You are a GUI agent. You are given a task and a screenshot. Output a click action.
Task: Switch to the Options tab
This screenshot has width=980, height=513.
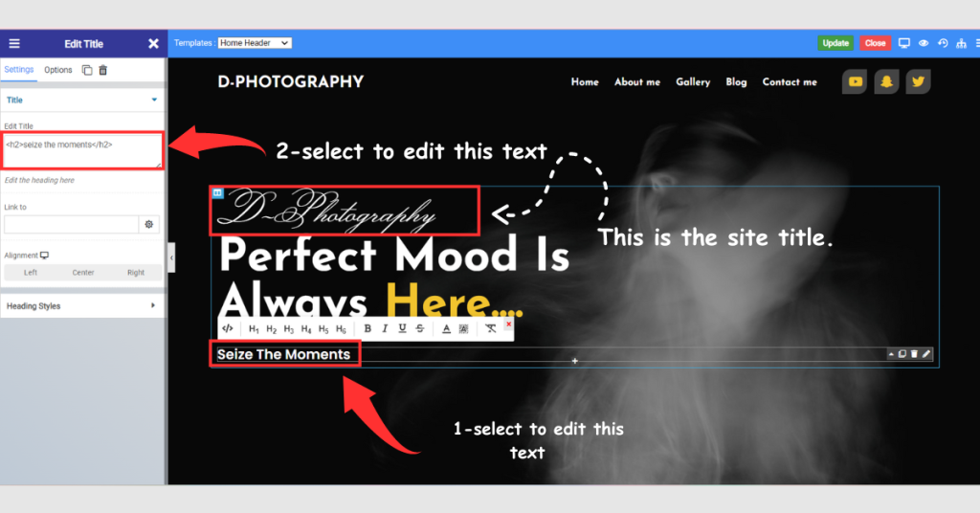click(x=58, y=70)
